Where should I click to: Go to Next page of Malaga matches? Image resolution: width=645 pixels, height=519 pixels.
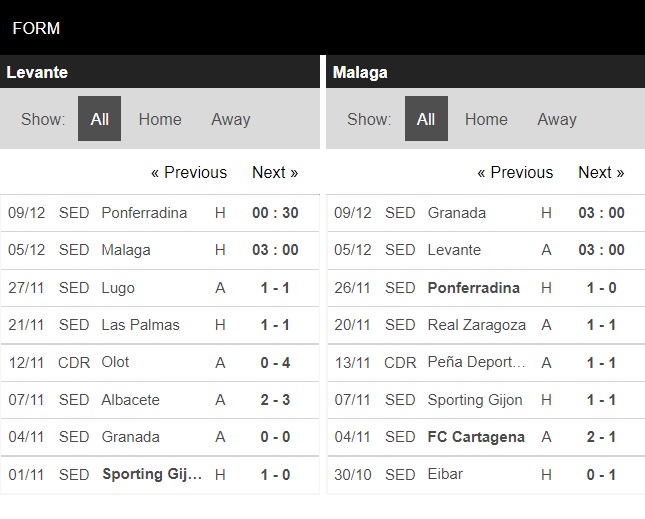601,172
